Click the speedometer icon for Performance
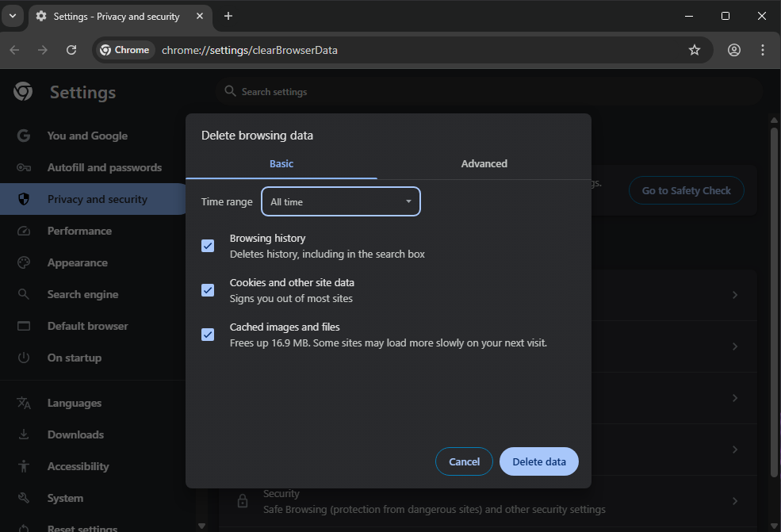The width and height of the screenshot is (781, 532). (x=24, y=232)
